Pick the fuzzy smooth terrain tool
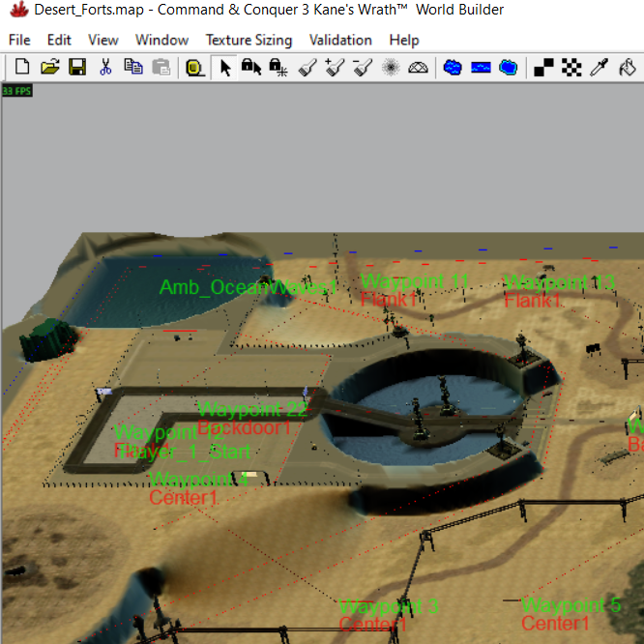 coord(391,67)
